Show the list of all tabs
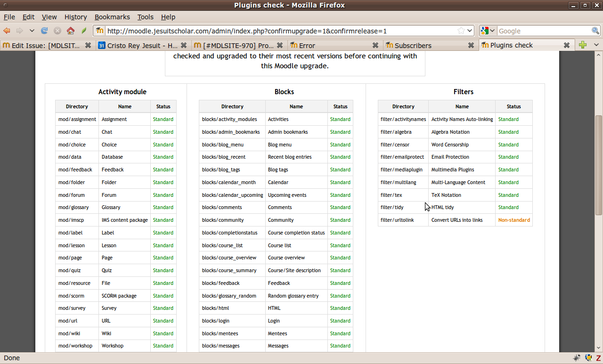The width and height of the screenshot is (603, 364). (596, 45)
